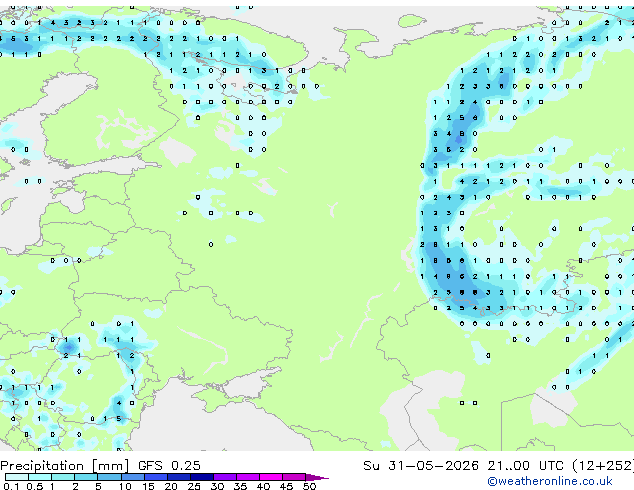
Task: Click the 30–35 mm violet legend swatch
Action: pos(225,477)
